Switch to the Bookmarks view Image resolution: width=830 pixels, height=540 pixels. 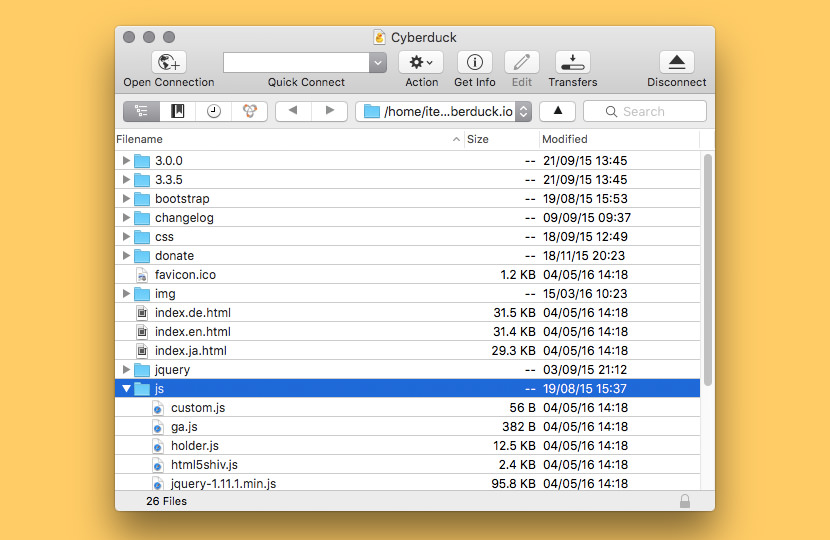[x=177, y=111]
